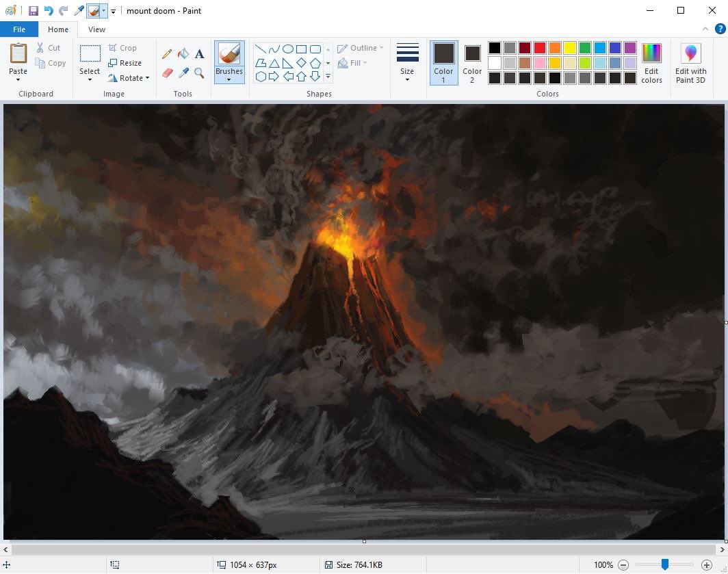Select the Oval shape
This screenshot has width=728, height=574.
tap(288, 49)
